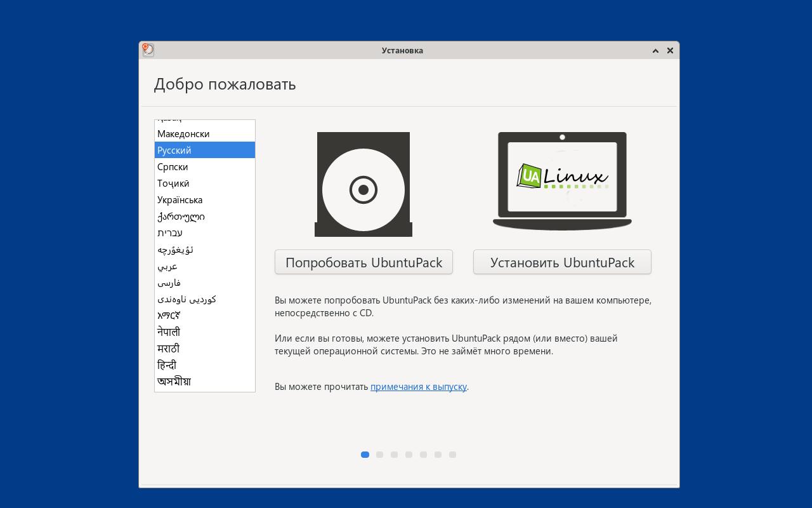Pick ئۇيغۇرچە from the language list
The height and width of the screenshot is (508, 812).
[205, 250]
